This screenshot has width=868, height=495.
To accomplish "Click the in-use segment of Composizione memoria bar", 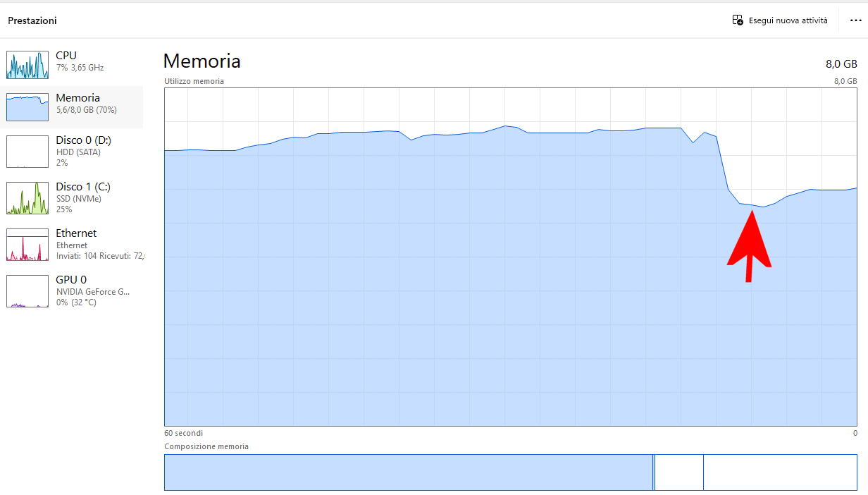I will [x=409, y=472].
